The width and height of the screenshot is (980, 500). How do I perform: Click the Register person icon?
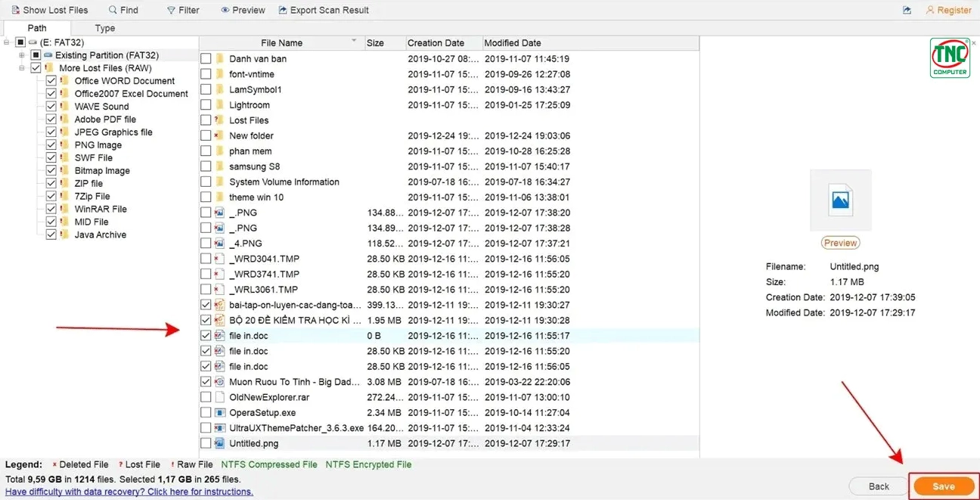(x=929, y=10)
